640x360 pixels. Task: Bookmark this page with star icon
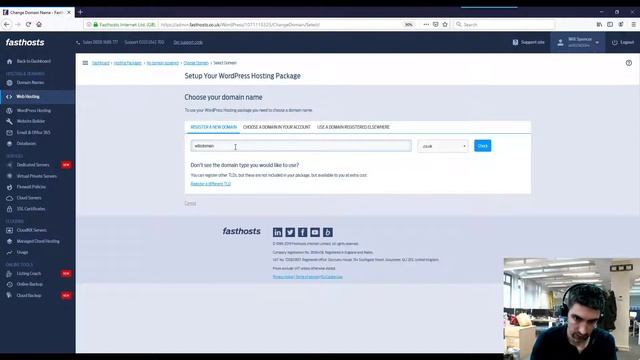coord(445,24)
